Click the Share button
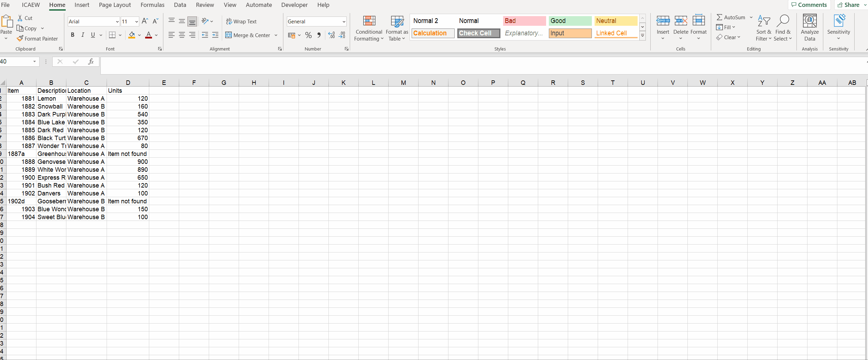 849,5
